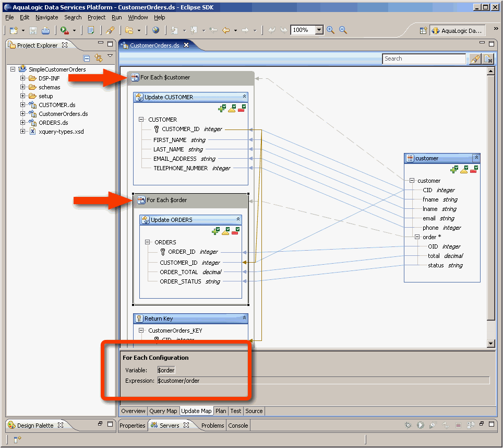Screen dimensions: 503x448
Task: Click the brush icon beside Search field
Action: (x=475, y=59)
